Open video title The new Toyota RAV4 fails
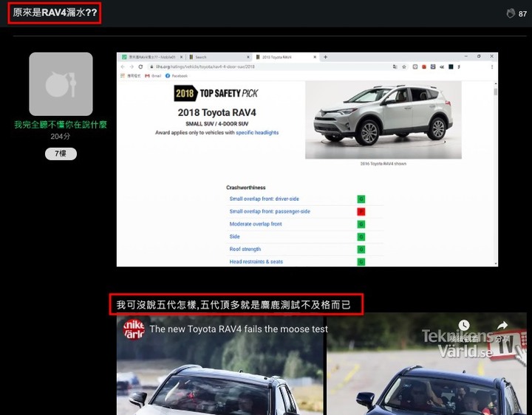The image size is (532, 415). pos(239,329)
